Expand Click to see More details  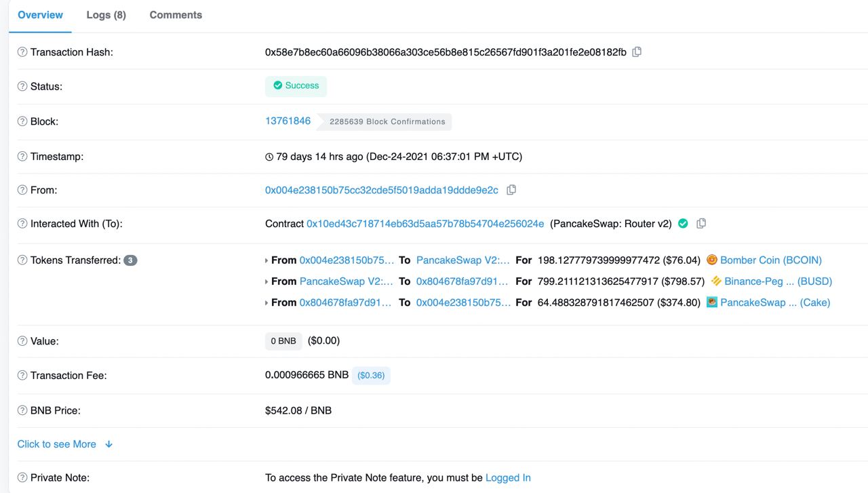[x=65, y=444]
